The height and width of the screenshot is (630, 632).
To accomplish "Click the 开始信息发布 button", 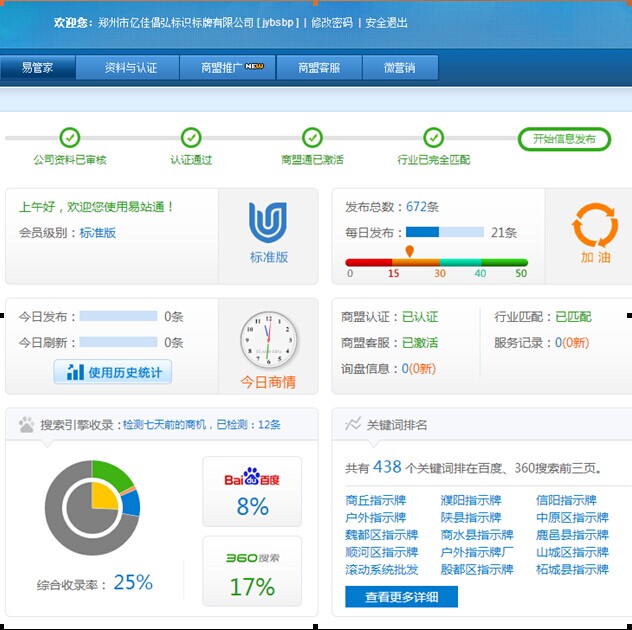I will click(x=564, y=139).
